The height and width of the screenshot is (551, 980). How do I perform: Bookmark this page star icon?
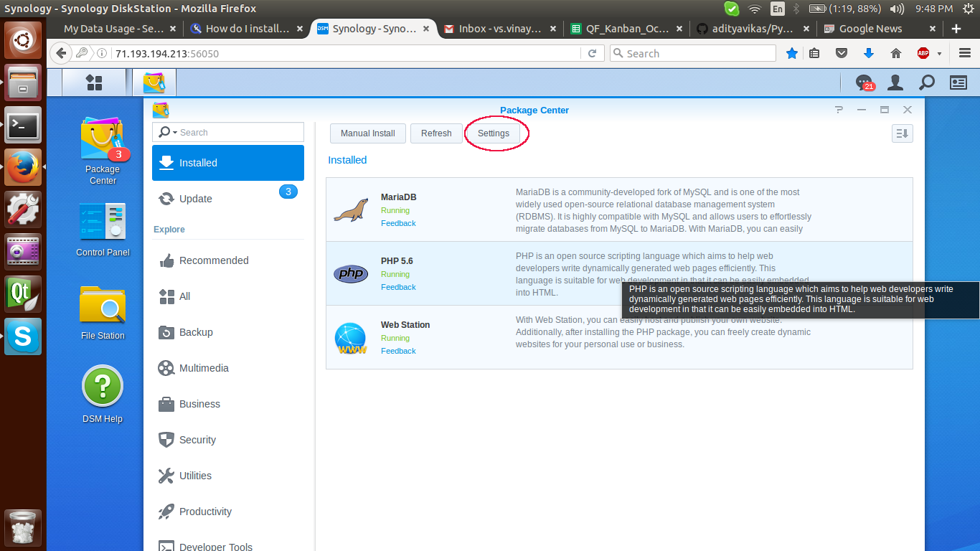[x=792, y=53]
